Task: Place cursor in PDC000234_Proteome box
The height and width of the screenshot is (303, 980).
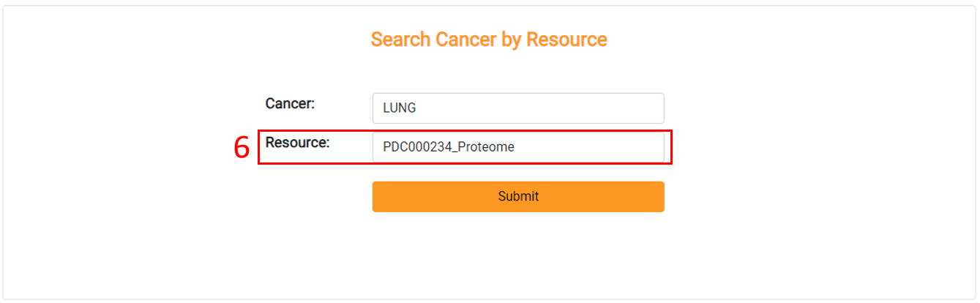Action: pyautogui.click(x=518, y=147)
